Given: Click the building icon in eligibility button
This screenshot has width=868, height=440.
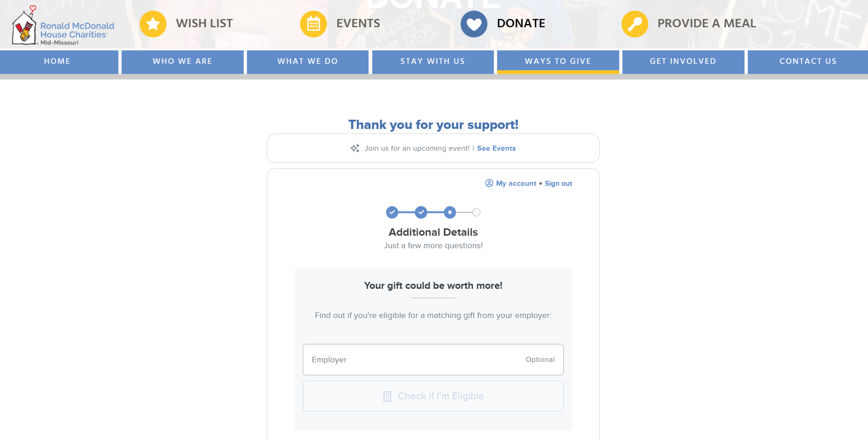Looking at the screenshot, I should [388, 397].
